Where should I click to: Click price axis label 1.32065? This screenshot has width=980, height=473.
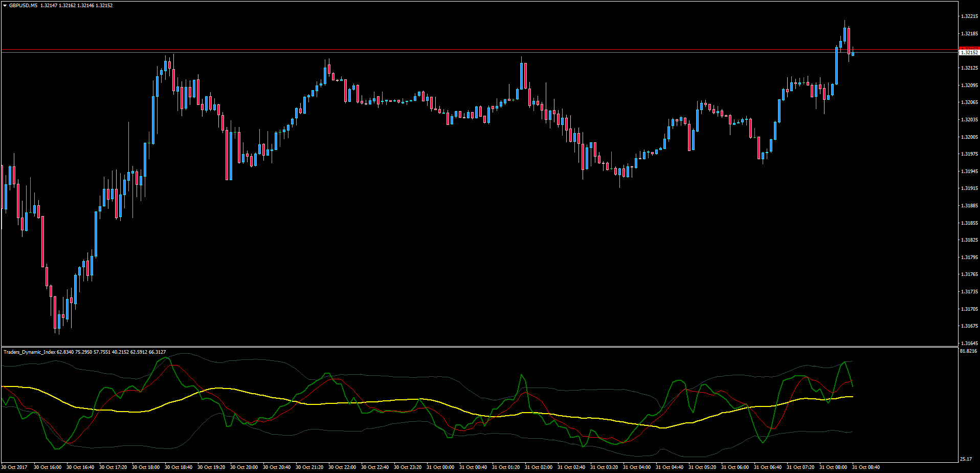tap(969, 102)
